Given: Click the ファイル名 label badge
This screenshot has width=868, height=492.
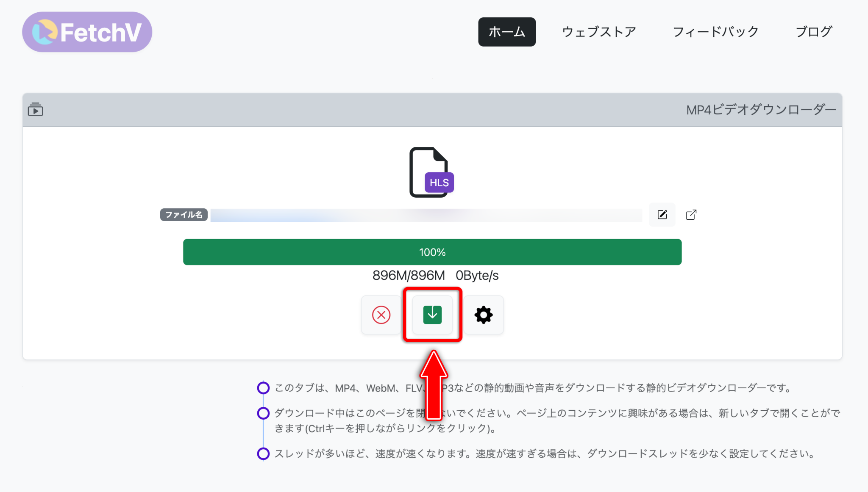Looking at the screenshot, I should [184, 215].
